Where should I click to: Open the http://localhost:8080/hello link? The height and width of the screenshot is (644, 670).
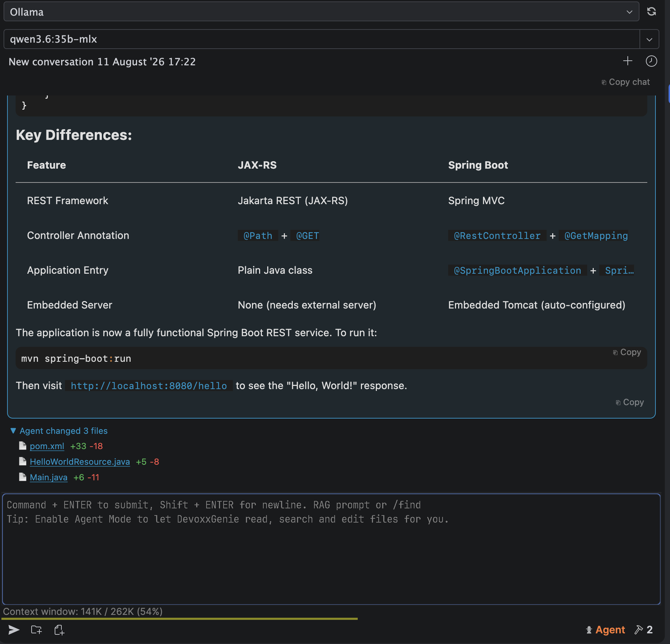tap(149, 386)
